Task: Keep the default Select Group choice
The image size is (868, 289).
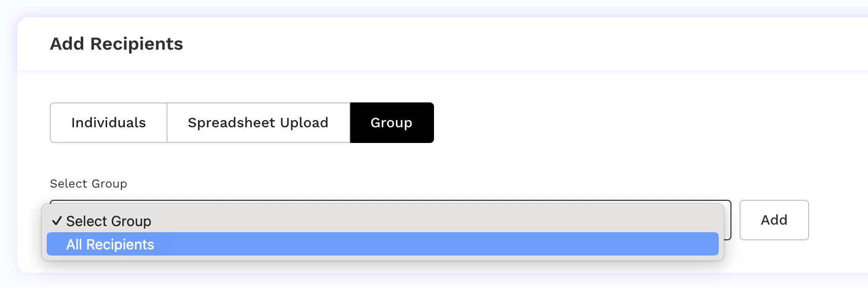Action: coord(109,221)
